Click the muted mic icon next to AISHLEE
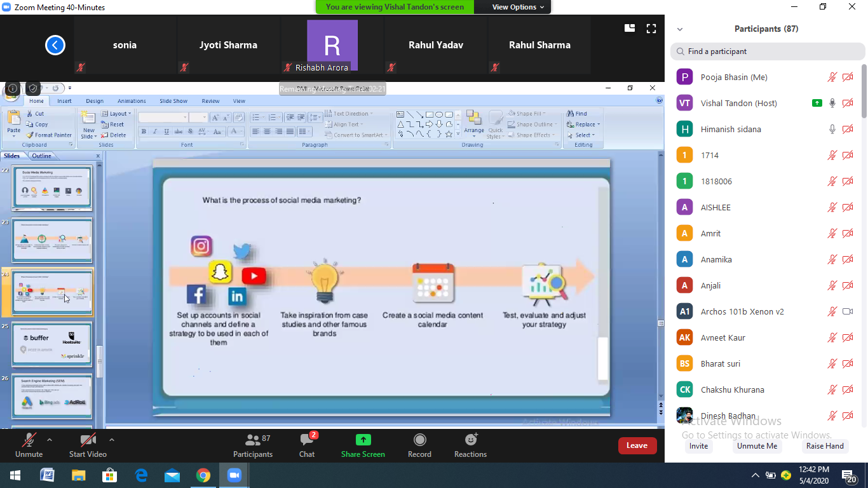 [832, 207]
